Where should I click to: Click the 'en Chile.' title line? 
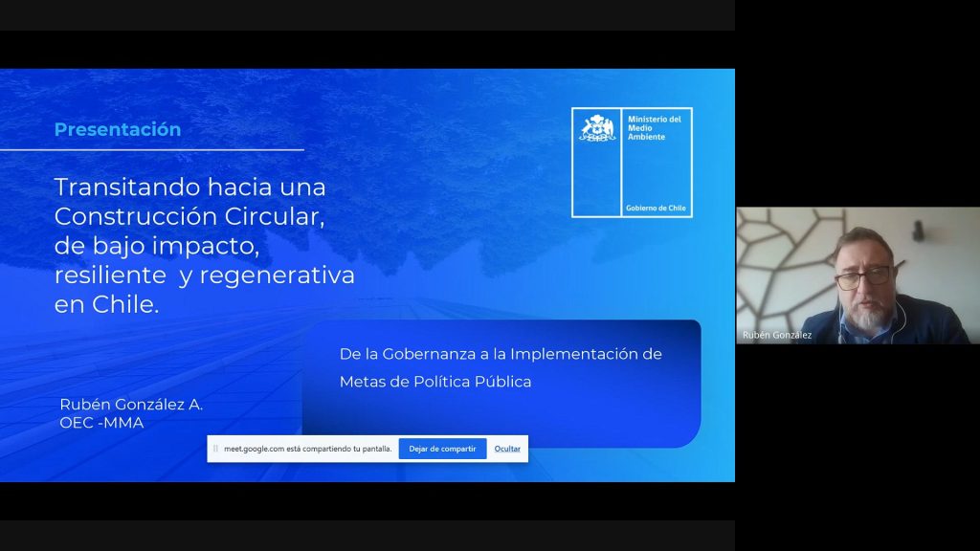[107, 306]
